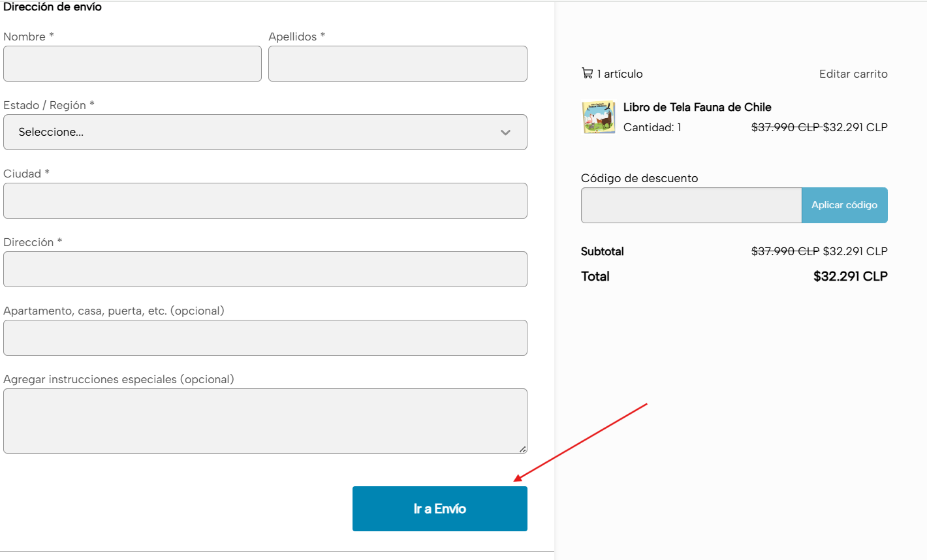Viewport: 927px width, 560px height.
Task: Open the Editar carrito link
Action: click(x=853, y=74)
